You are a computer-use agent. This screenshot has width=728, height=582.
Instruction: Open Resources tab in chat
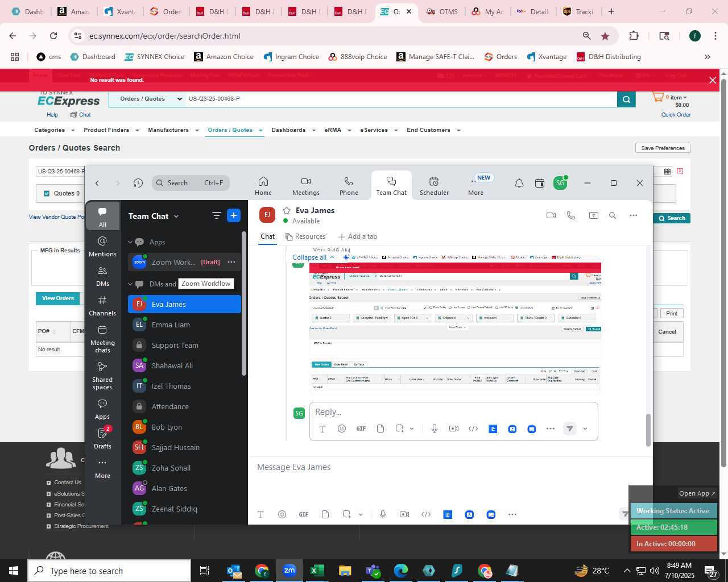305,236
